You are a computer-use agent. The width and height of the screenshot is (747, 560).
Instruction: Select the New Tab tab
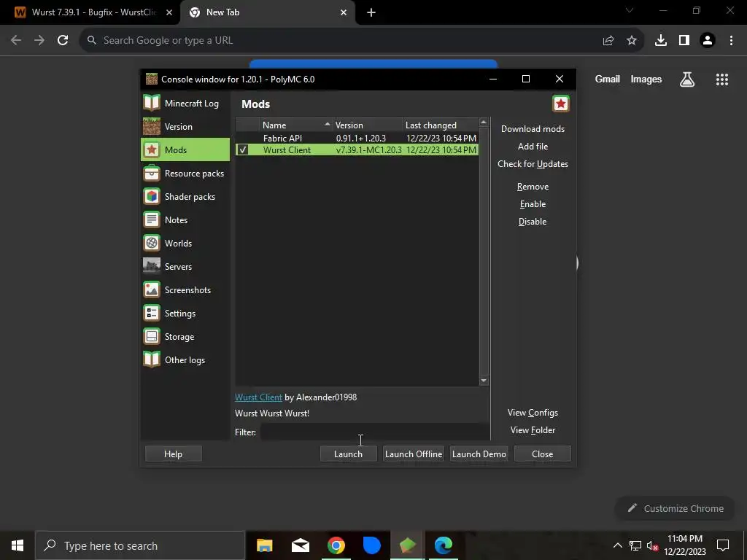click(x=267, y=12)
